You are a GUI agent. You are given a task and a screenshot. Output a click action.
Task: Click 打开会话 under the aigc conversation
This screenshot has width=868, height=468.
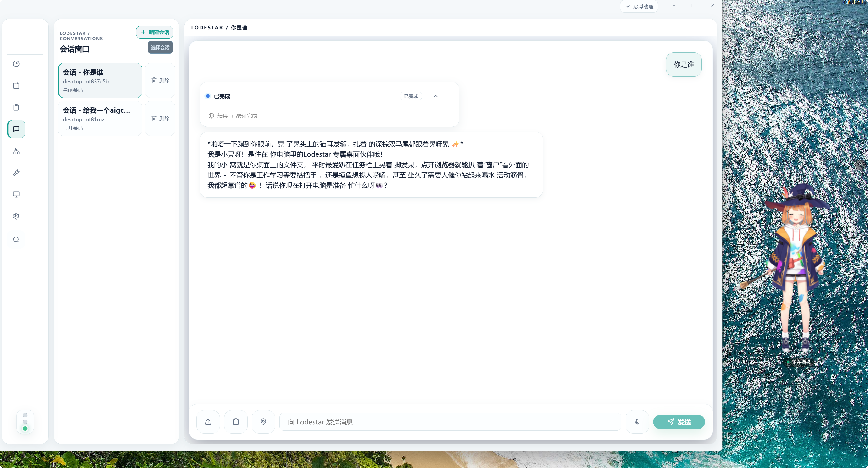point(73,128)
